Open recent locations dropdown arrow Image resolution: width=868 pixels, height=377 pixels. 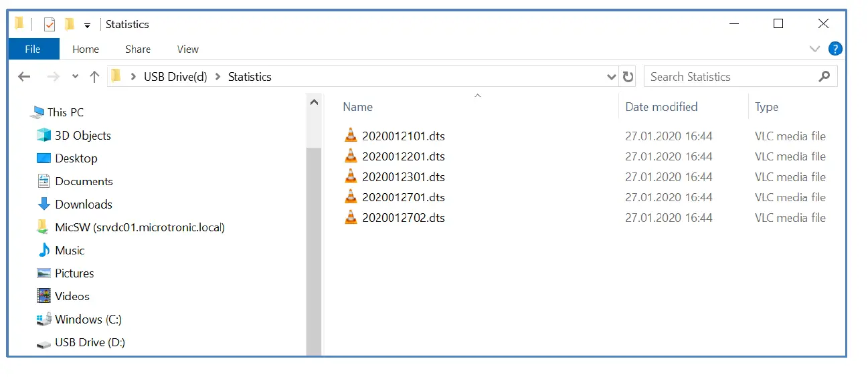(75, 77)
